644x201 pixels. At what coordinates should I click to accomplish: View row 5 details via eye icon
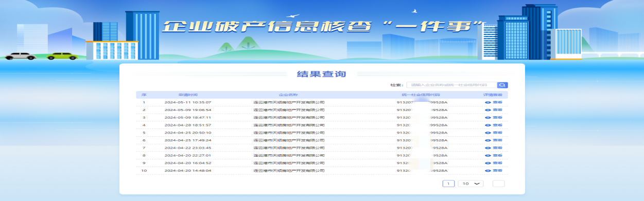coord(488,133)
